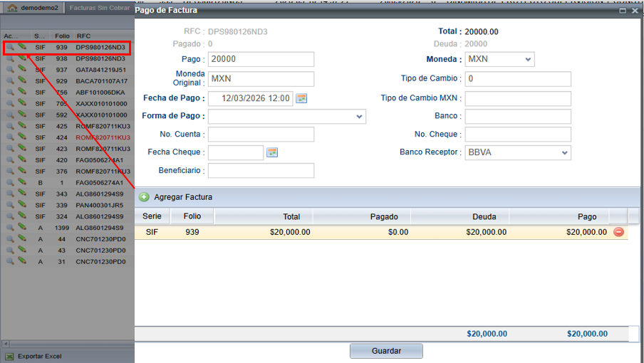Open the Fecha de Pago calendar picker
Screen dimensions: 644x363
click(x=301, y=98)
